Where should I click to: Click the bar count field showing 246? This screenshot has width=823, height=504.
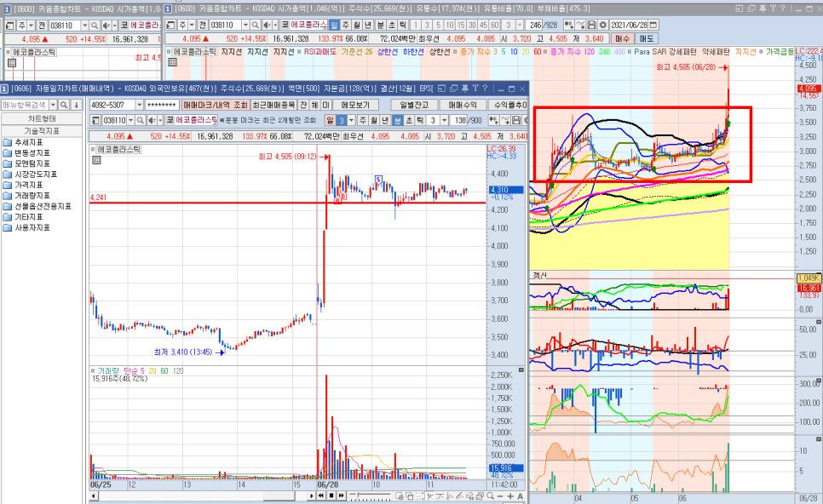534,26
